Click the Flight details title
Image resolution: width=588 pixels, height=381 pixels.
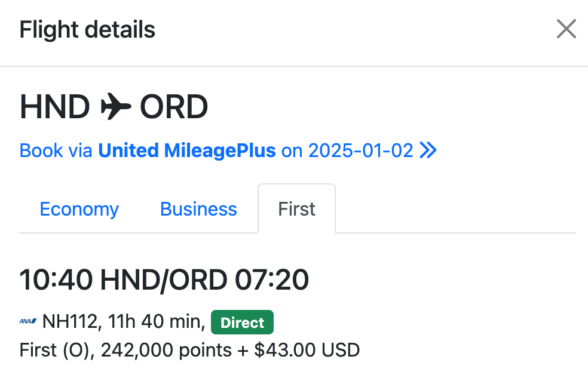[87, 30]
